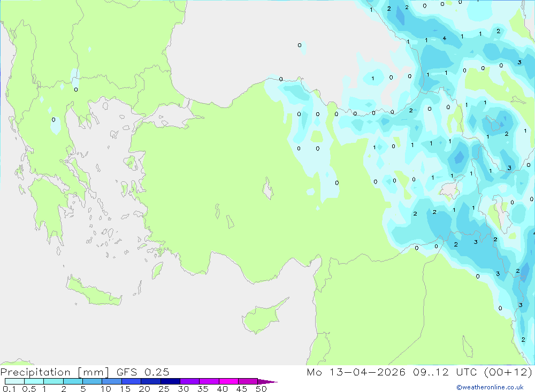The width and height of the screenshot is (535, 392).
Task: Click the 35–40 mm purple swatch
Action: pyautogui.click(x=209, y=381)
